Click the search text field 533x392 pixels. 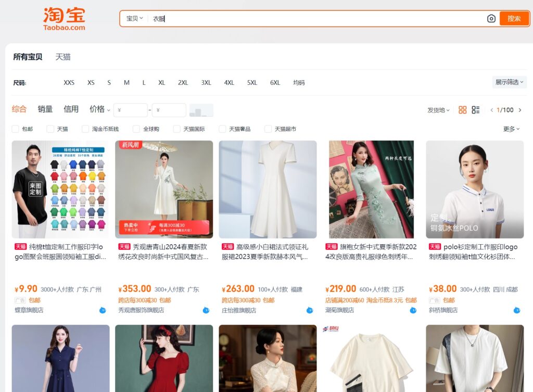coord(316,19)
